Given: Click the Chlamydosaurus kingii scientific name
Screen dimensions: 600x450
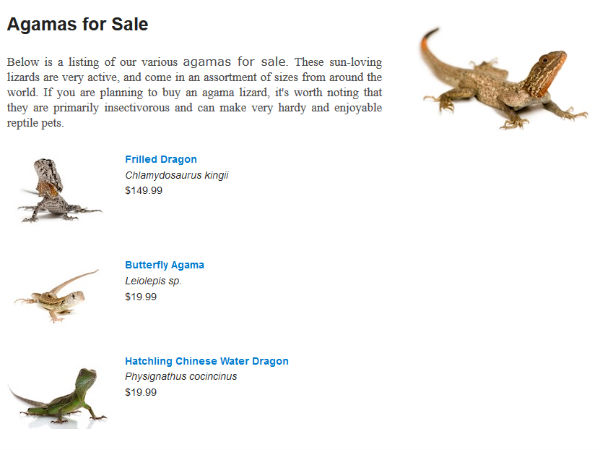Looking at the screenshot, I should pos(177,175).
